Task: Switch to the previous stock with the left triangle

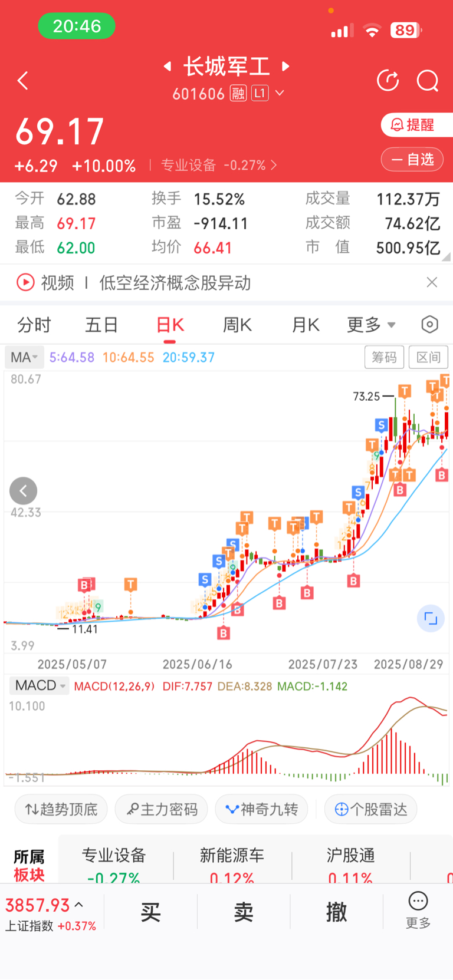Action: pyautogui.click(x=168, y=66)
